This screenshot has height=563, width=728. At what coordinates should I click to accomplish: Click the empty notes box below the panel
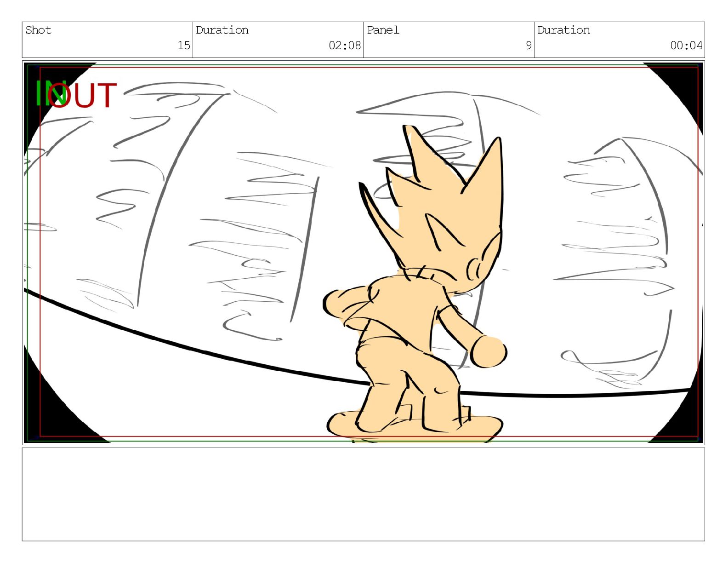(x=363, y=494)
